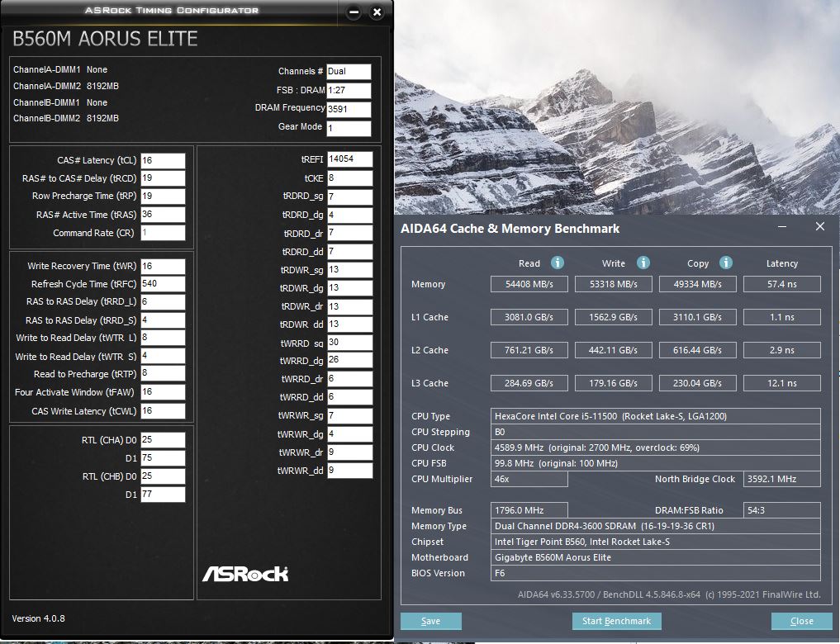Click the tWRRD_dr value field
Screen dimensions: 840x644
click(350, 378)
